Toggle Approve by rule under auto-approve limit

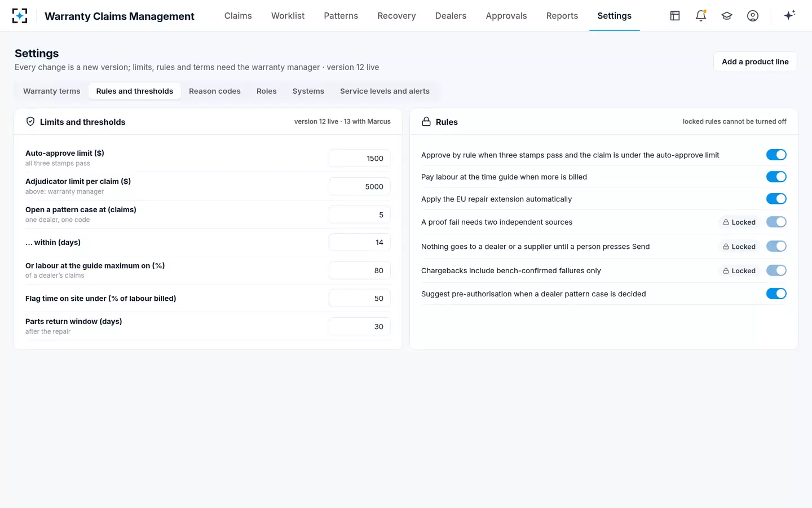[x=776, y=155]
